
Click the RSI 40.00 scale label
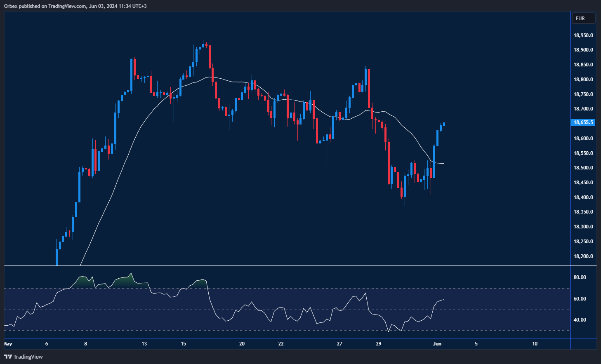pos(580,320)
